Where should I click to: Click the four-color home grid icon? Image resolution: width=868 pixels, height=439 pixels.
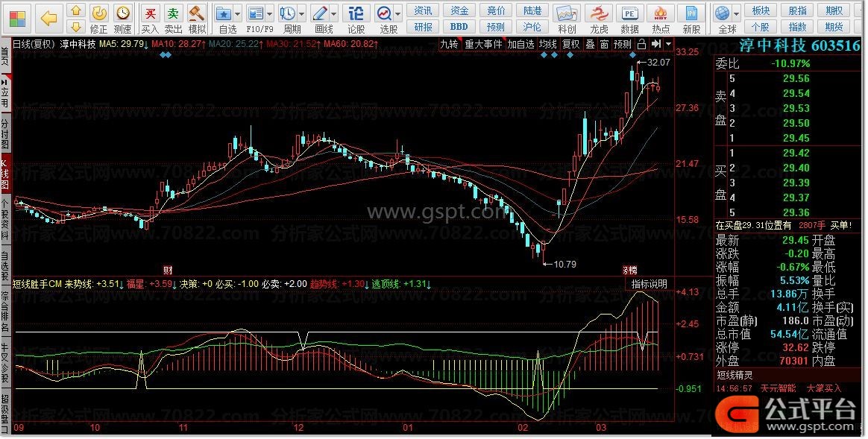click(18, 19)
